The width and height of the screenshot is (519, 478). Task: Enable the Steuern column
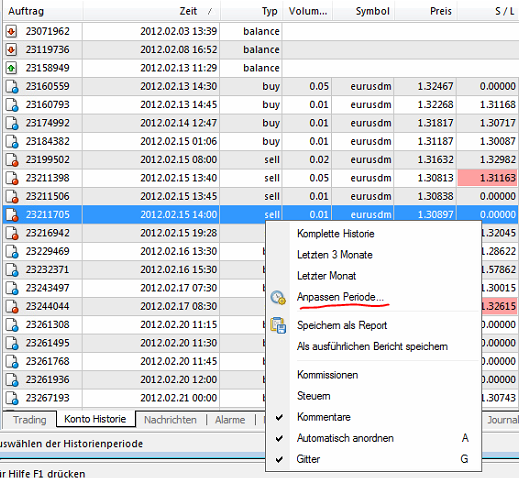click(314, 396)
